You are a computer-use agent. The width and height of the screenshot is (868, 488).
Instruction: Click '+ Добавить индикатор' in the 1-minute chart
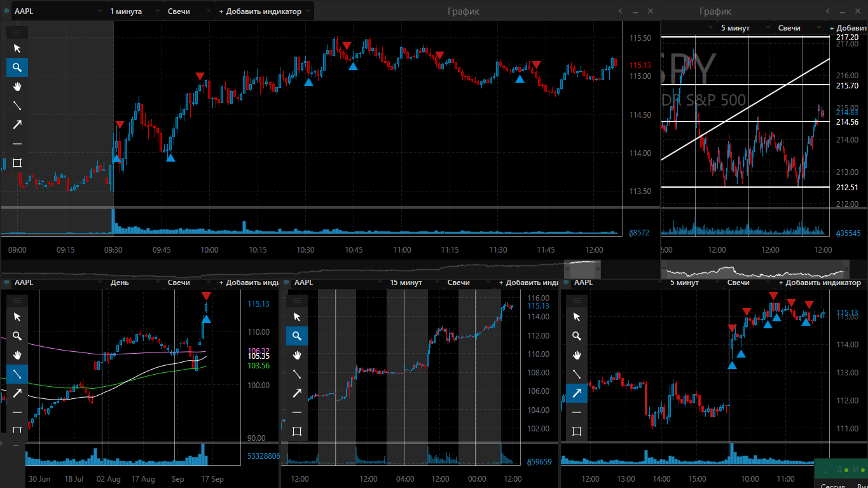(265, 11)
